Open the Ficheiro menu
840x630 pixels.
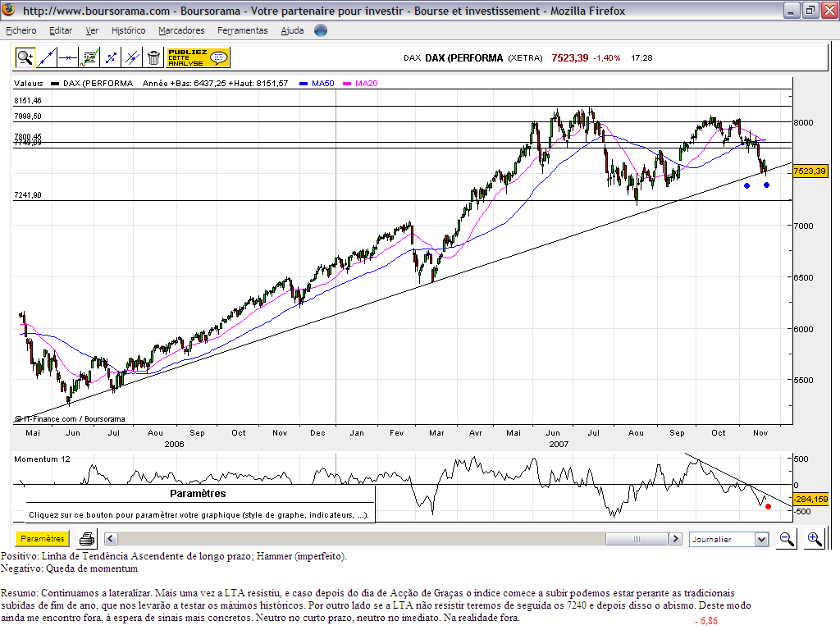coord(21,30)
